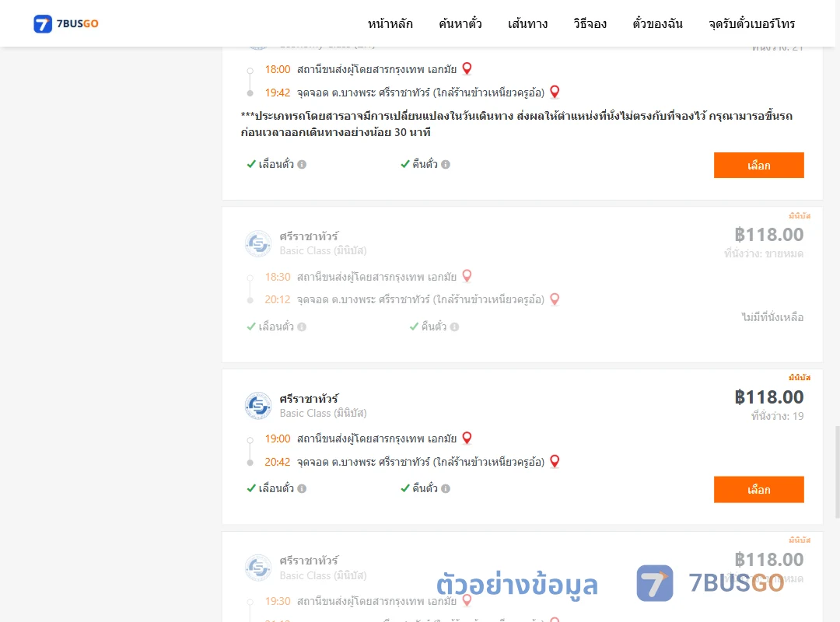Click map pin next to 20:12 arrival stop
Viewport: 840px width, 622px height.
click(x=555, y=299)
